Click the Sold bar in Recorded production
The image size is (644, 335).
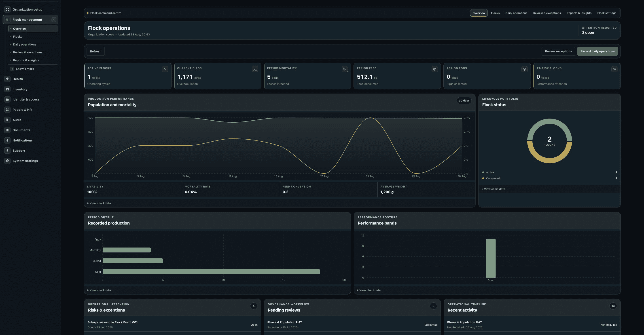click(211, 272)
